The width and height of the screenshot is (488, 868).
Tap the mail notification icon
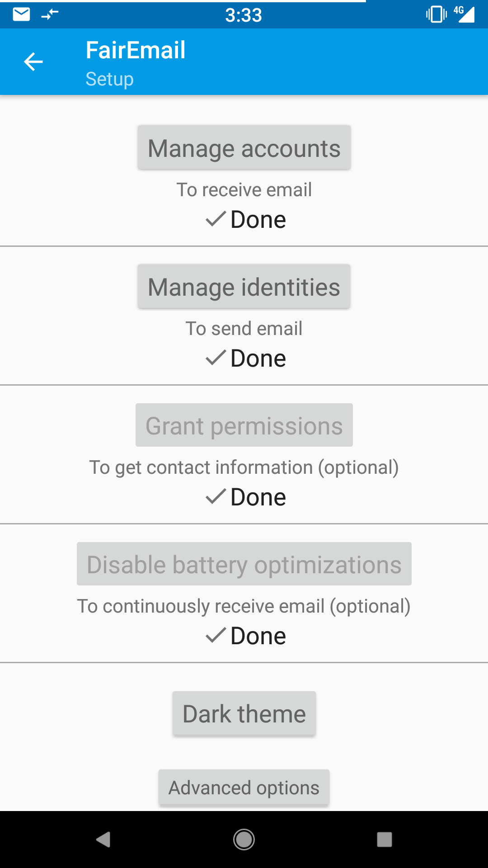coord(21,14)
